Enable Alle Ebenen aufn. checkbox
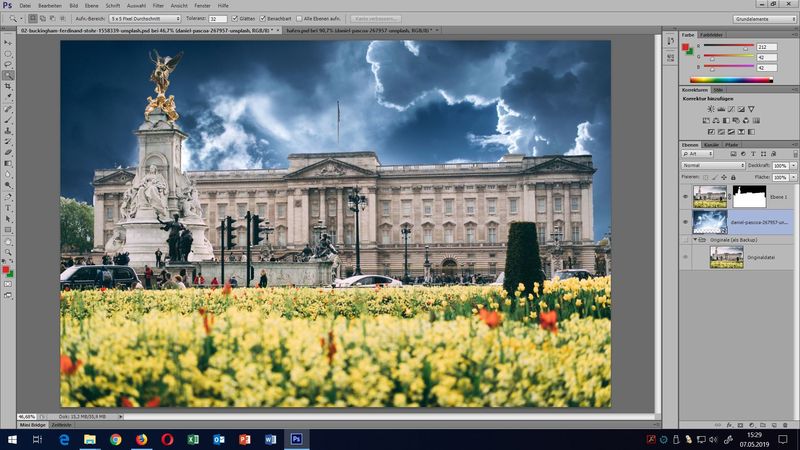The image size is (800, 450). click(x=299, y=18)
